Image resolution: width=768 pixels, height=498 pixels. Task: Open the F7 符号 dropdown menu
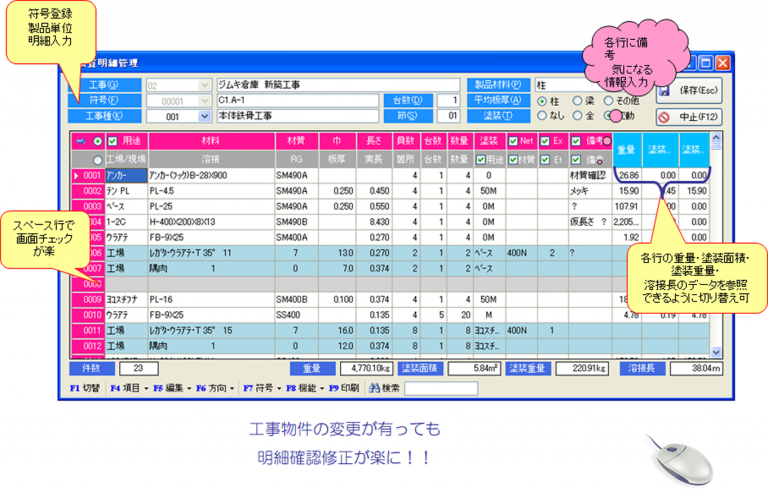click(262, 388)
